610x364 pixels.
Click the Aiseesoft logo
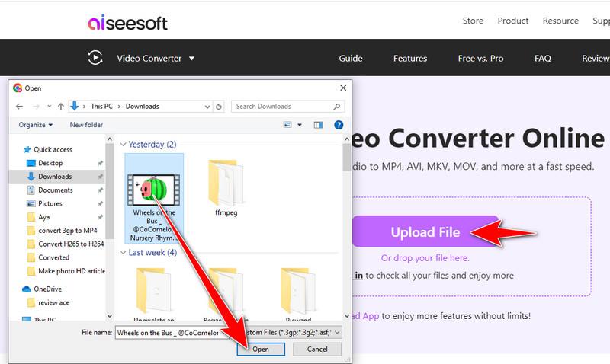127,23
